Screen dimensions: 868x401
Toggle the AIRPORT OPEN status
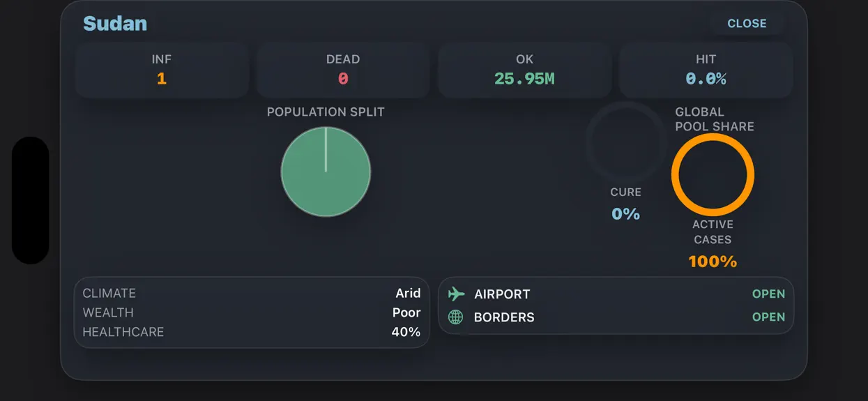click(768, 294)
